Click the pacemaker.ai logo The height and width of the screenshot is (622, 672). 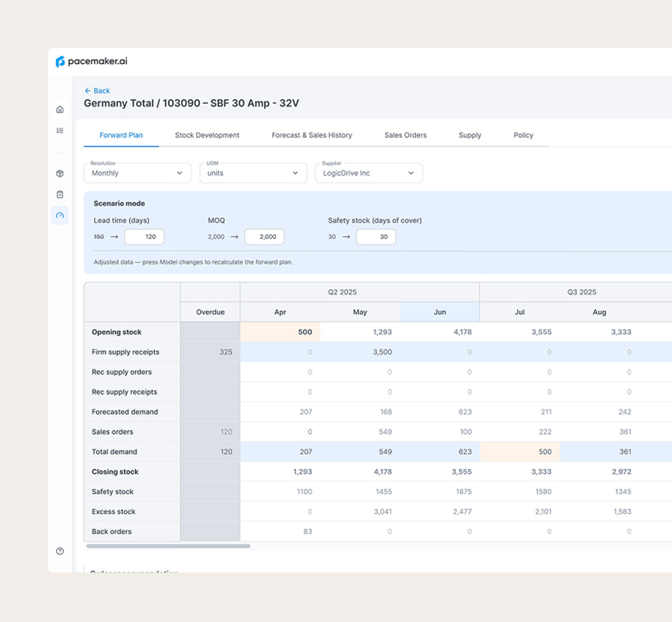(x=91, y=61)
